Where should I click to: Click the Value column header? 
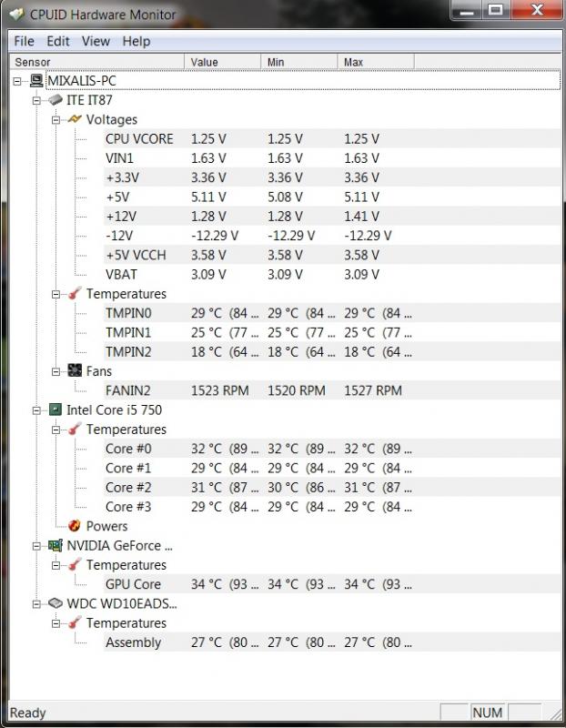coord(222,62)
